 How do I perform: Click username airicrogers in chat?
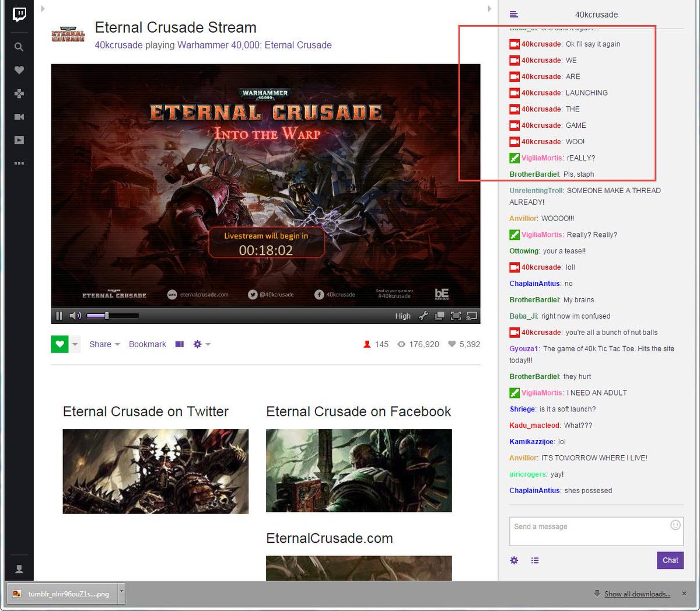pos(528,474)
